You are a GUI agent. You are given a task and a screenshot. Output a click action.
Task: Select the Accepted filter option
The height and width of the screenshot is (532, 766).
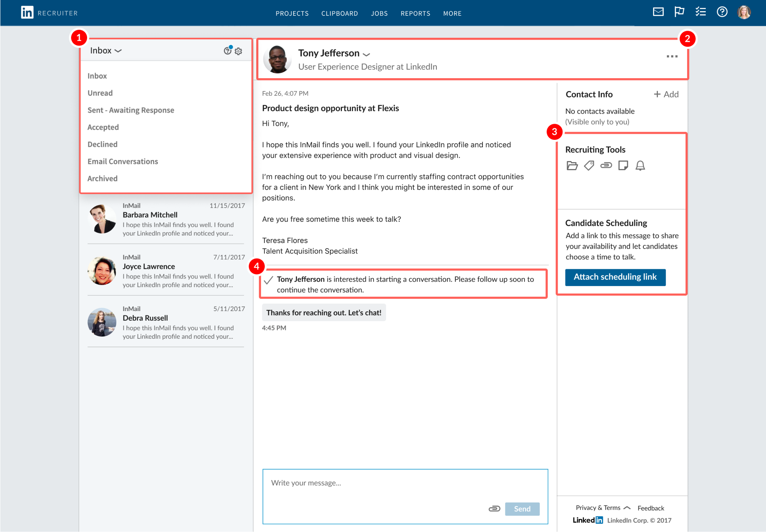[103, 127]
